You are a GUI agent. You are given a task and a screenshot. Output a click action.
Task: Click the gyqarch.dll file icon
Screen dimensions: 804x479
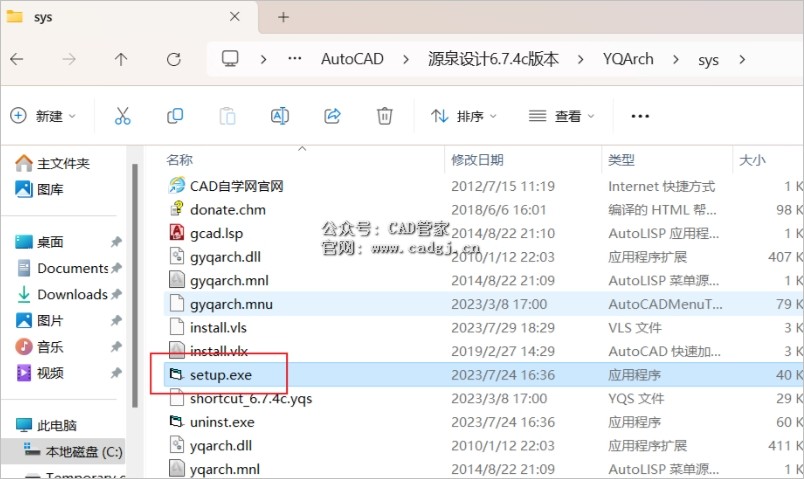click(176, 256)
